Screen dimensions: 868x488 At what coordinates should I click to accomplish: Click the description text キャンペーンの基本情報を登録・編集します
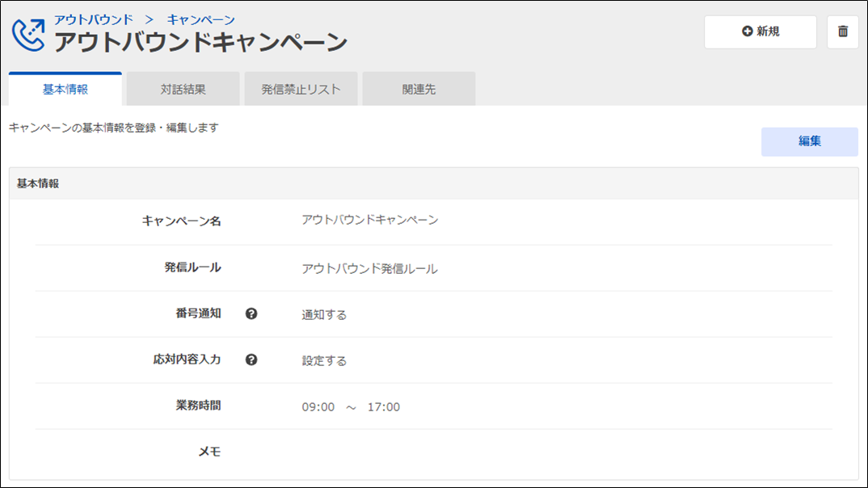(114, 128)
